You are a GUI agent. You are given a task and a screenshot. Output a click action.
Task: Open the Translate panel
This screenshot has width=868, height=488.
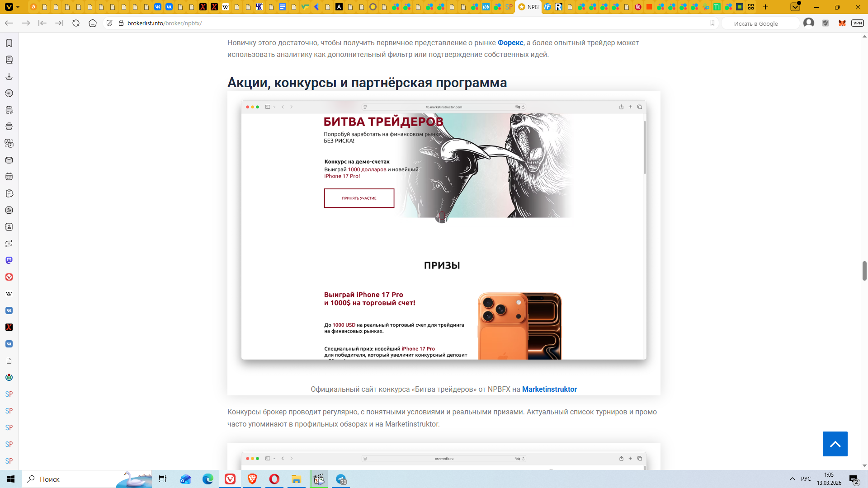pos(9,143)
